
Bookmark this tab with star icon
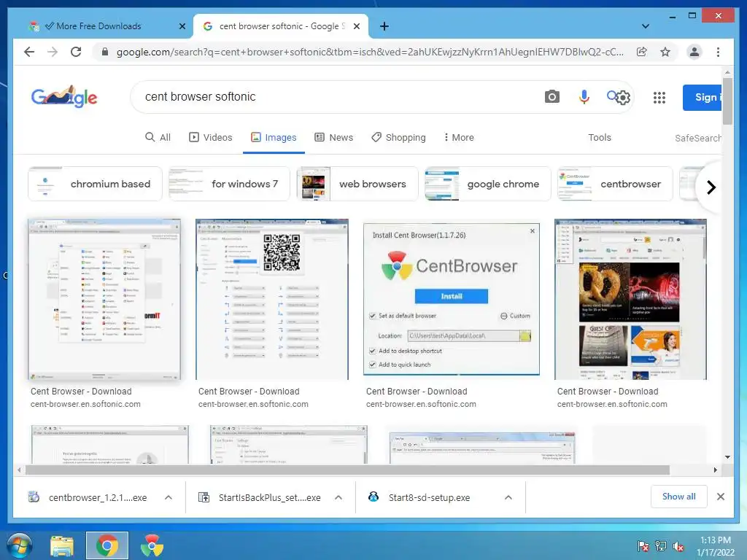click(x=665, y=52)
